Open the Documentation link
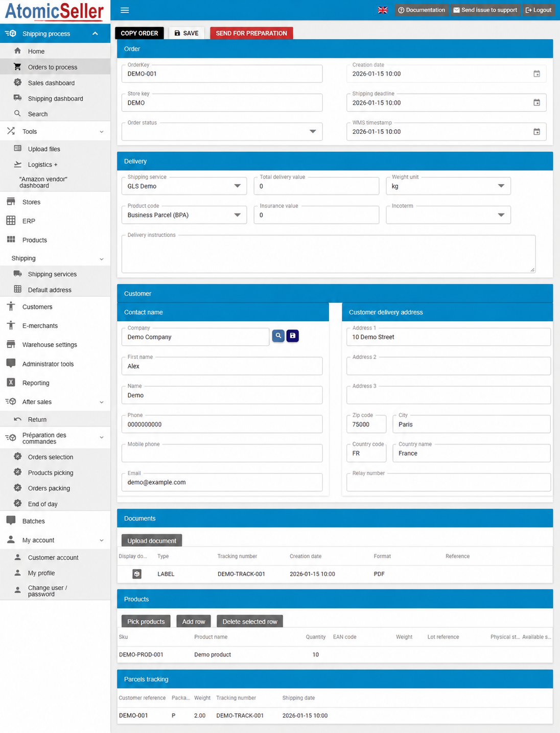 pos(422,10)
